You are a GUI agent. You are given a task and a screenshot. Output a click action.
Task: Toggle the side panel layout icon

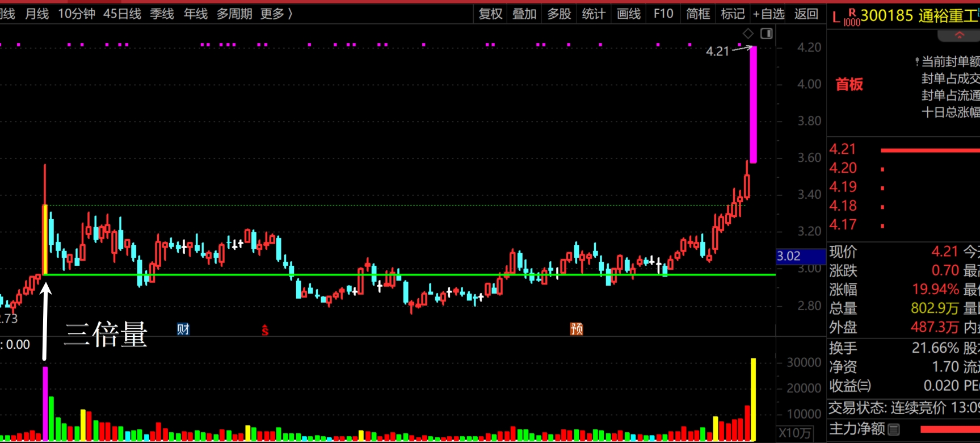[766, 34]
